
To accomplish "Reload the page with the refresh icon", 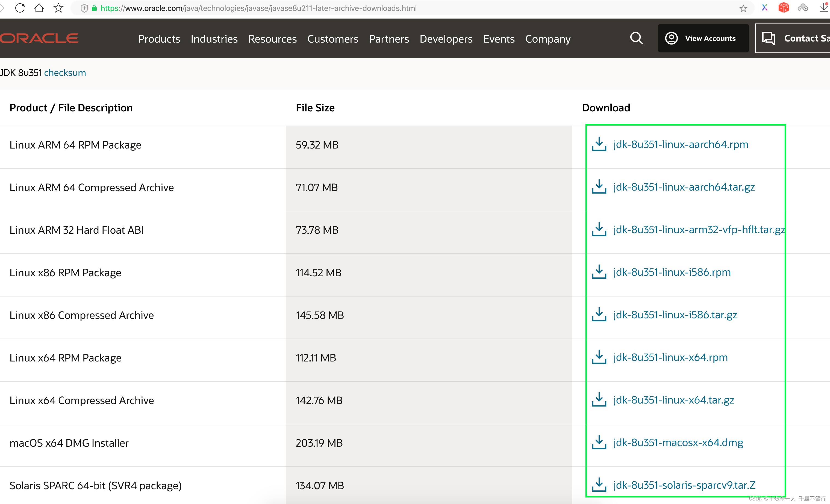I will point(20,8).
